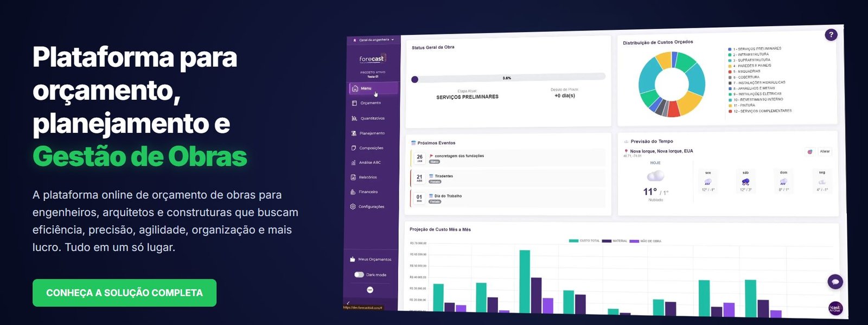Open Relatórios in the sidebar

[367, 177]
